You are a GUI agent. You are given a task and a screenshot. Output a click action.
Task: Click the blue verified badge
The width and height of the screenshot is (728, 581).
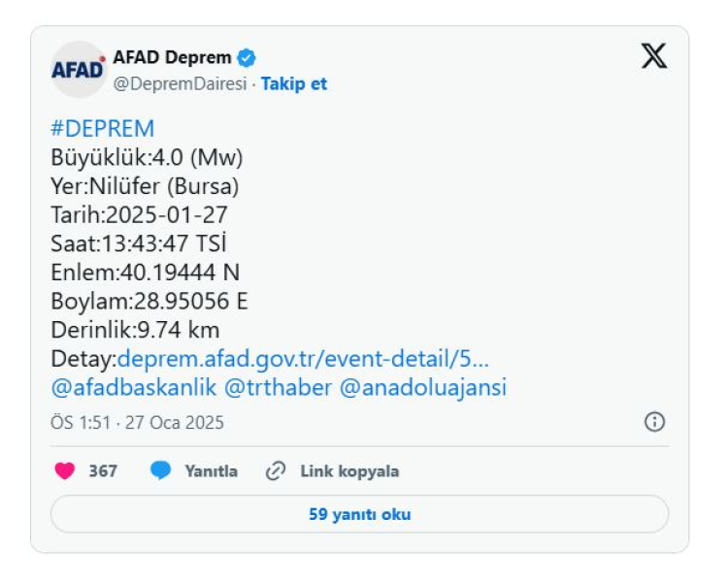coord(247,58)
